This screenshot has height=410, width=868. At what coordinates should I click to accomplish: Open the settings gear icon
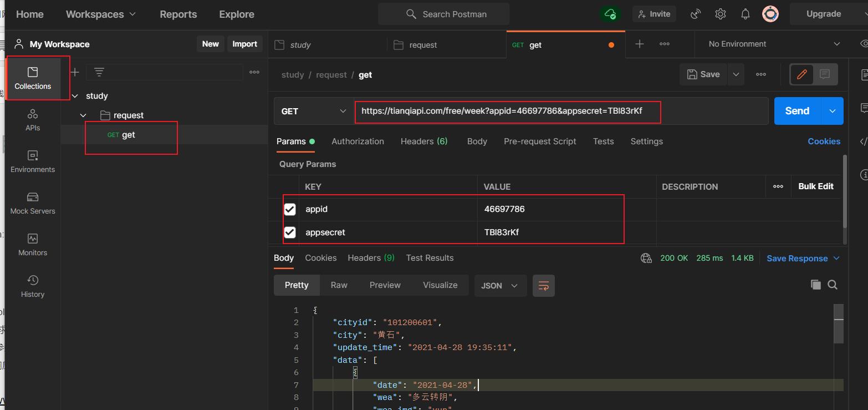click(x=720, y=14)
